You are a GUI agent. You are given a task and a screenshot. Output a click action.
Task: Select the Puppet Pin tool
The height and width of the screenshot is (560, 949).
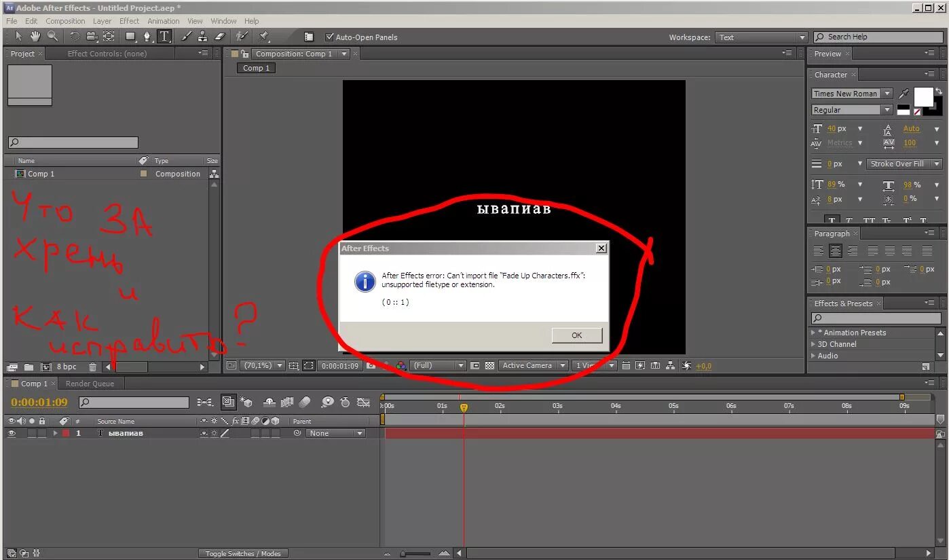pyautogui.click(x=264, y=37)
